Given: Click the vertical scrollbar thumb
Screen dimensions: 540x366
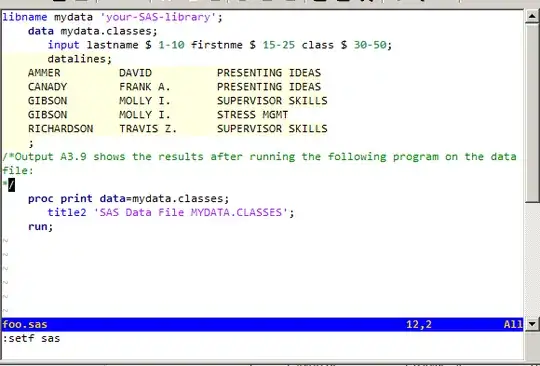Looking at the screenshot, I should tap(532, 112).
